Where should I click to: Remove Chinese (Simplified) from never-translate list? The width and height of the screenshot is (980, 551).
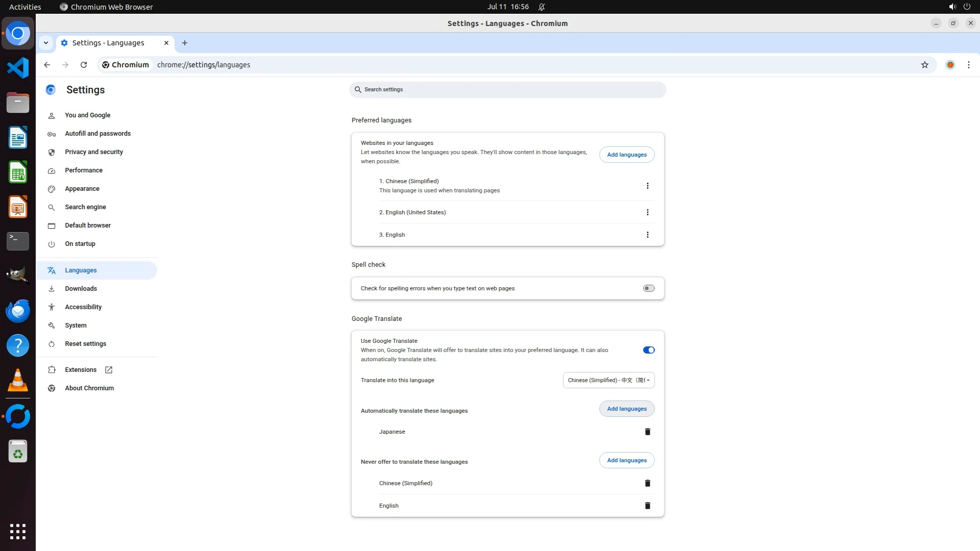647,483
